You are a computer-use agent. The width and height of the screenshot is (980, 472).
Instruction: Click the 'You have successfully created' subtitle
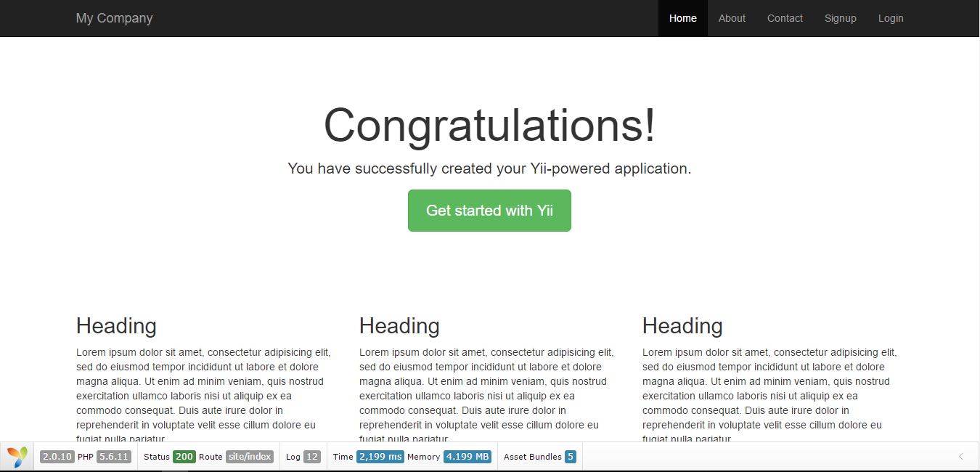489,168
